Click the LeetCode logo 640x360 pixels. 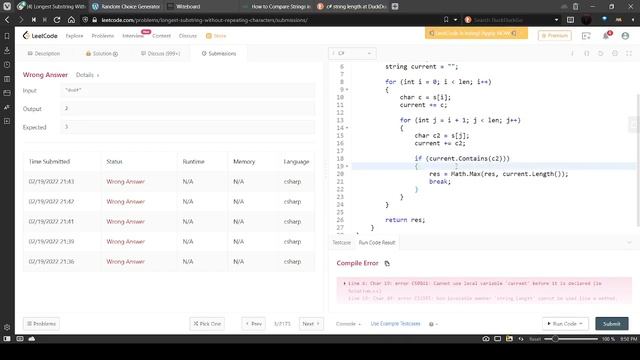click(x=40, y=36)
